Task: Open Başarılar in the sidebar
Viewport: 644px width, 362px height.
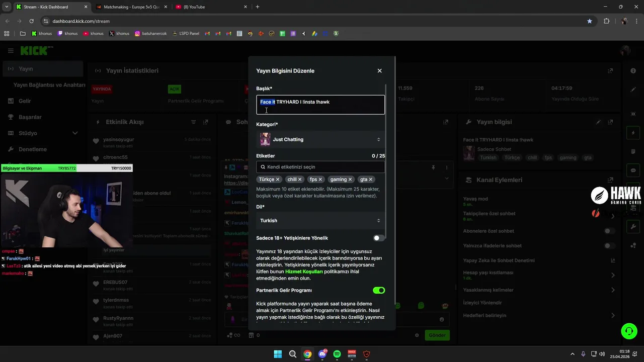Action: pos(43,117)
